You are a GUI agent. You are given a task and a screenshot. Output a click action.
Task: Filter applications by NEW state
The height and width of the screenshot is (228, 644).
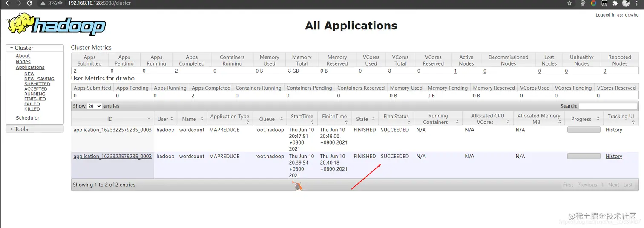(29, 74)
